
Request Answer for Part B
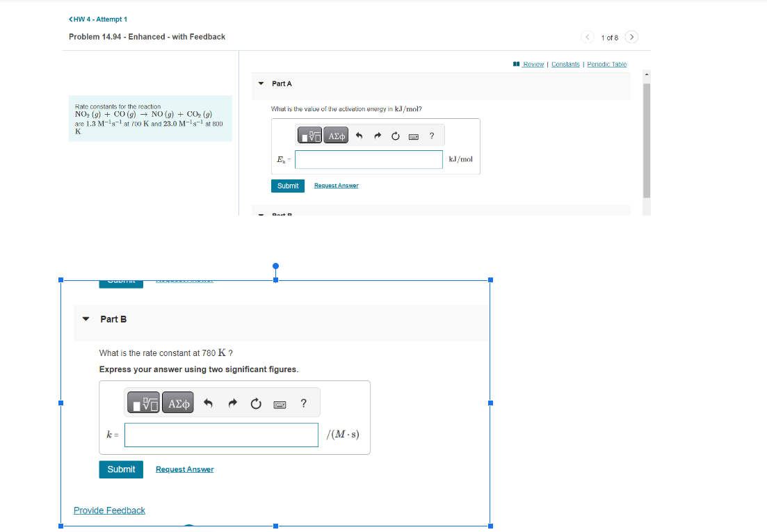185,469
